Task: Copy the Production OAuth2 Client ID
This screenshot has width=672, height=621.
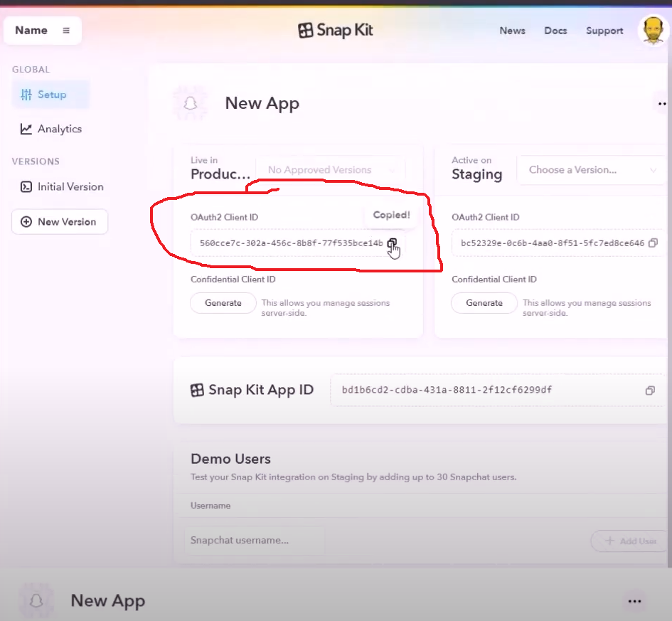Action: (x=392, y=243)
